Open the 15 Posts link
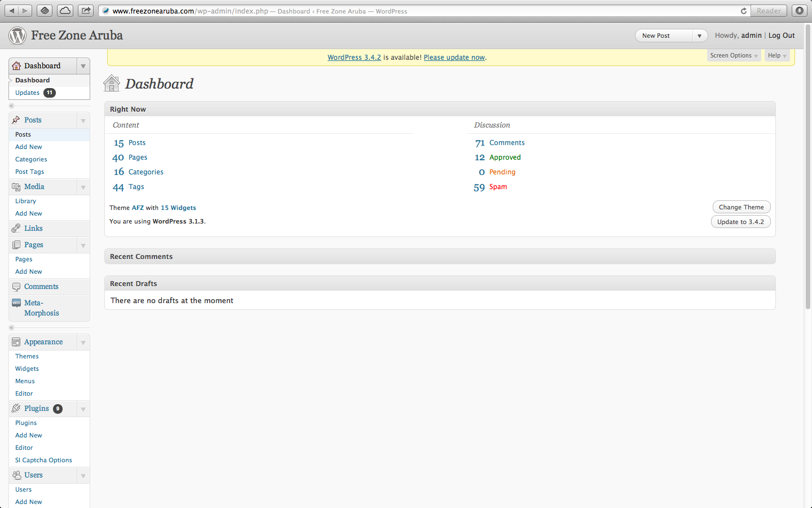Screen dimensions: 812x508 coord(130,143)
